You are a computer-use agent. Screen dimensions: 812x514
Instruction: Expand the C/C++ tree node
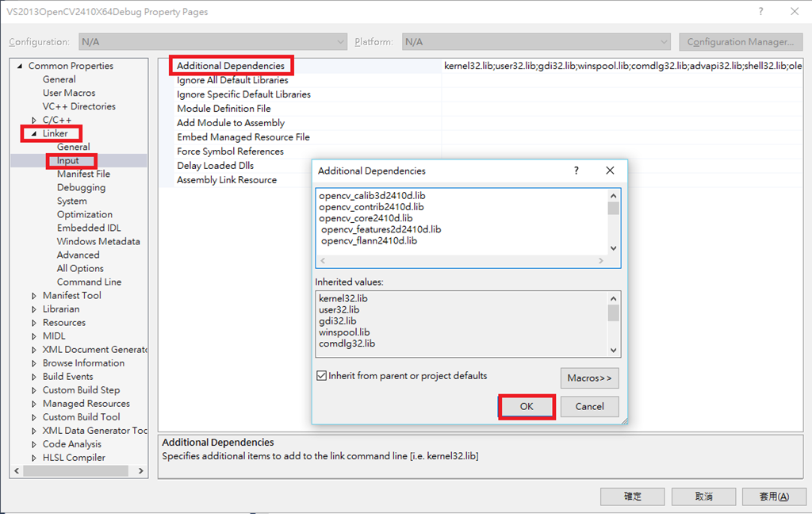[x=34, y=121]
